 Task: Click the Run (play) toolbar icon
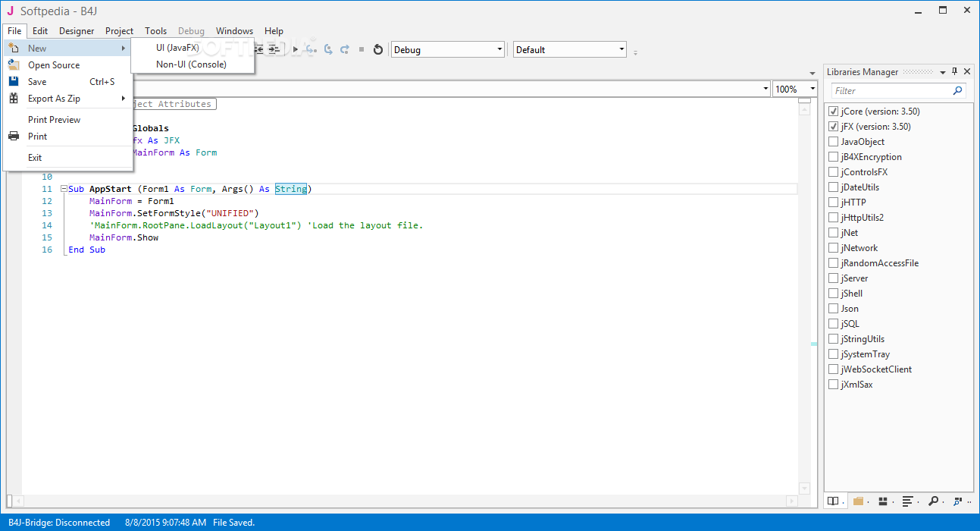tap(296, 49)
